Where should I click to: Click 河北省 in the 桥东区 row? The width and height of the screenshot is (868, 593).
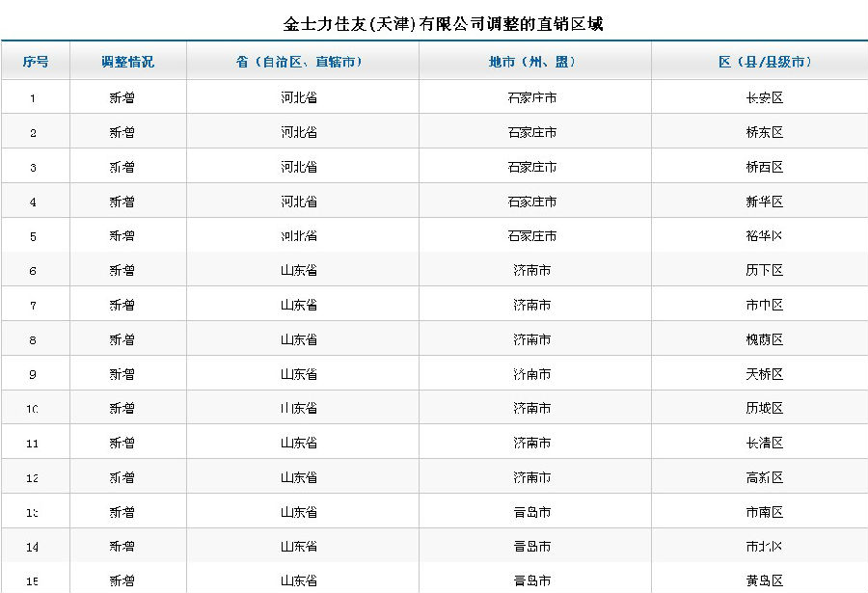point(299,132)
